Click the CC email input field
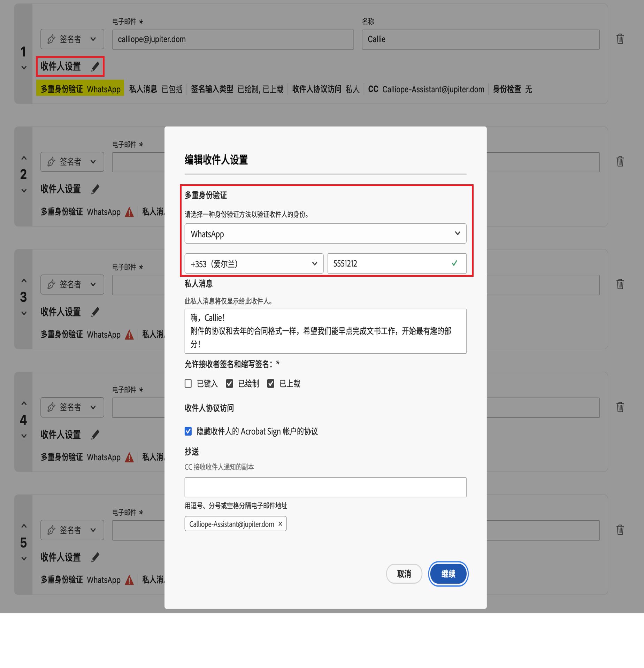This screenshot has width=644, height=668. pyautogui.click(x=325, y=487)
